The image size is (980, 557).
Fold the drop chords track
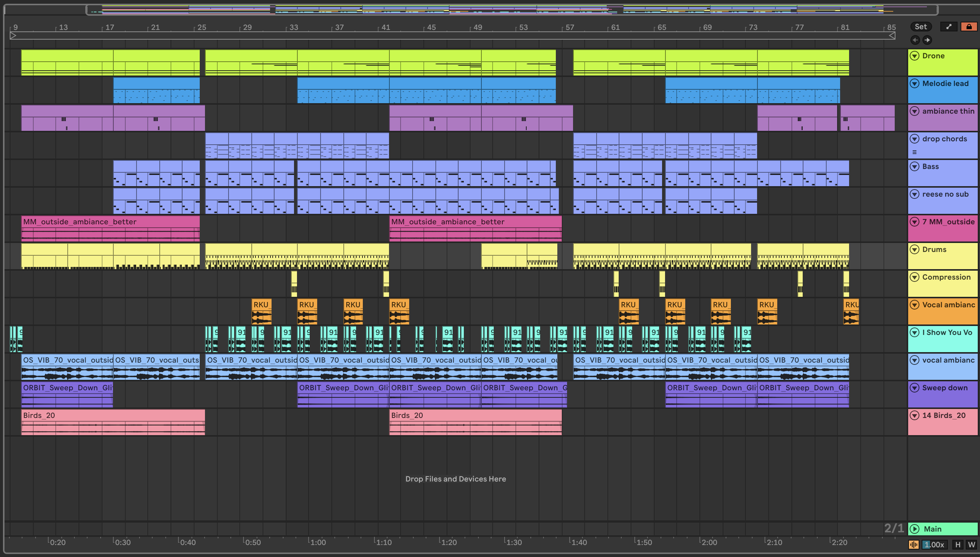915,138
